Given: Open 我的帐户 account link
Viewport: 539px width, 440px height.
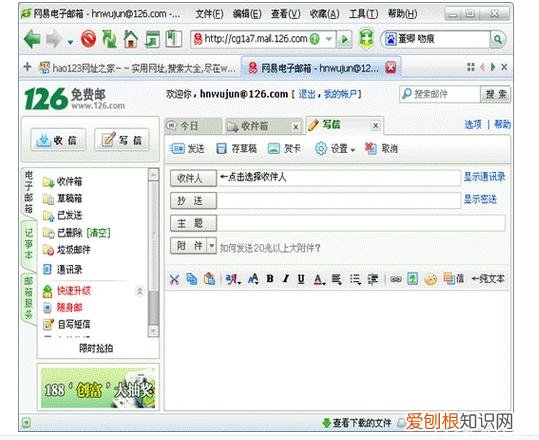Looking at the screenshot, I should pyautogui.click(x=340, y=94).
